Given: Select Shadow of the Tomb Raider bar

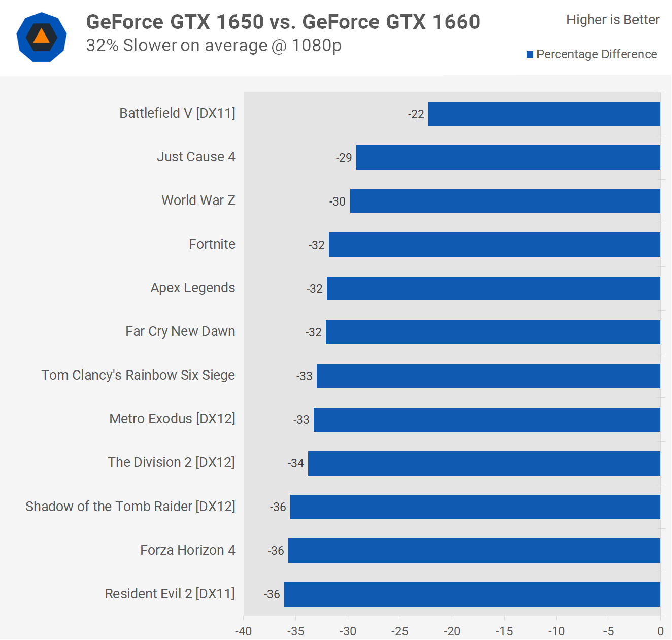Looking at the screenshot, I should pyautogui.click(x=475, y=507).
